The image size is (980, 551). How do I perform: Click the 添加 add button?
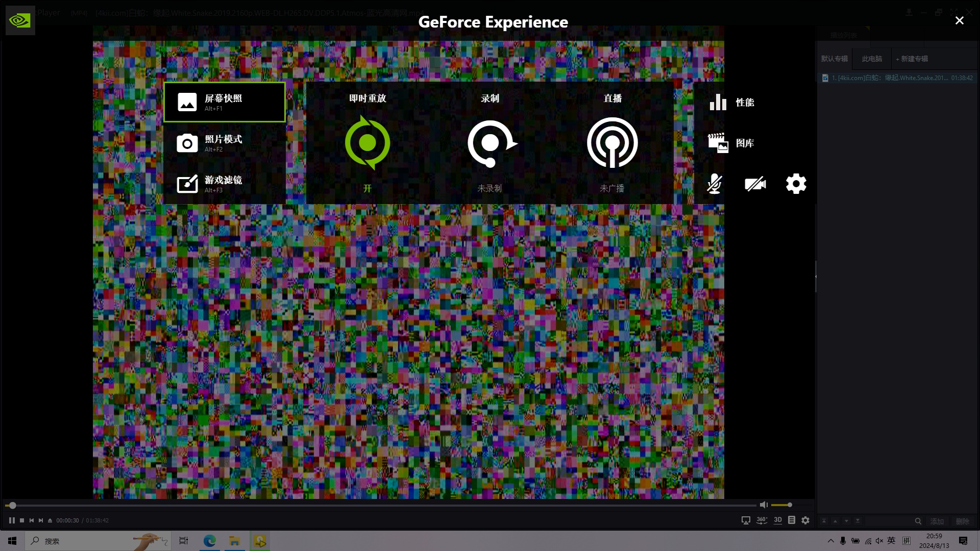coord(937,521)
